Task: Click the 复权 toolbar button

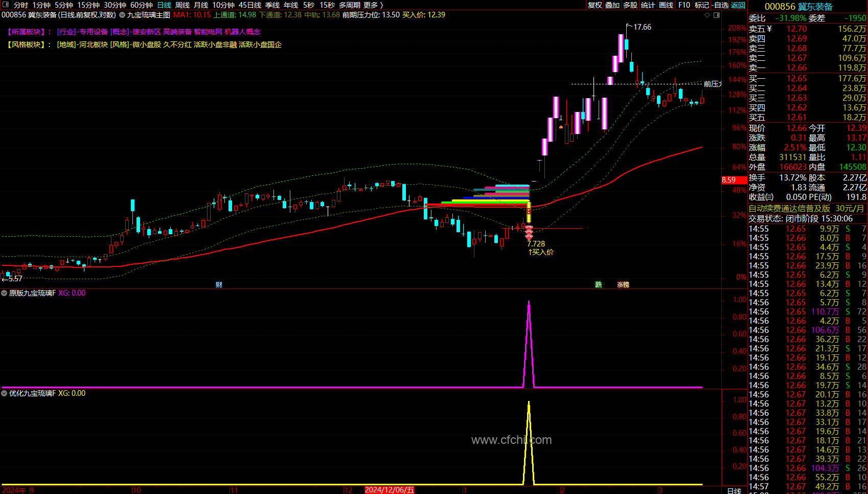Action: pos(595,5)
